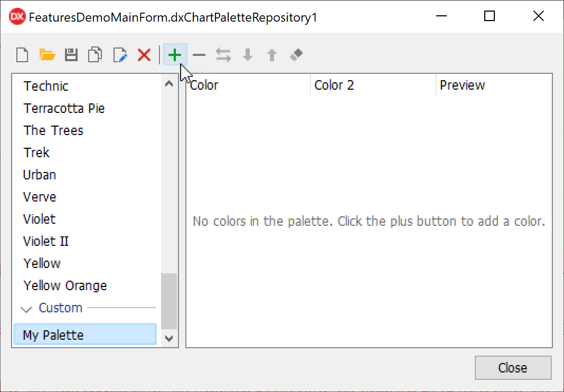Click the Preview column header
This screenshot has height=392, width=564.
463,85
